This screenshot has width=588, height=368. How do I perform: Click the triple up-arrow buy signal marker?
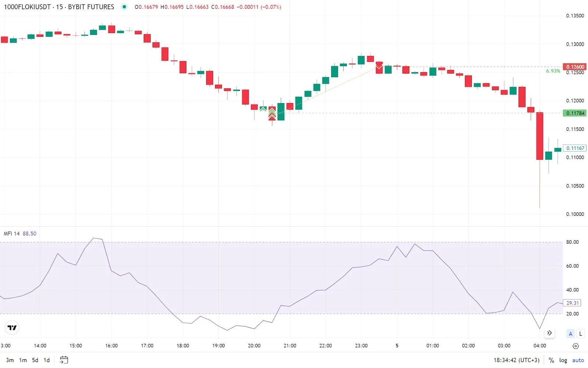point(272,114)
